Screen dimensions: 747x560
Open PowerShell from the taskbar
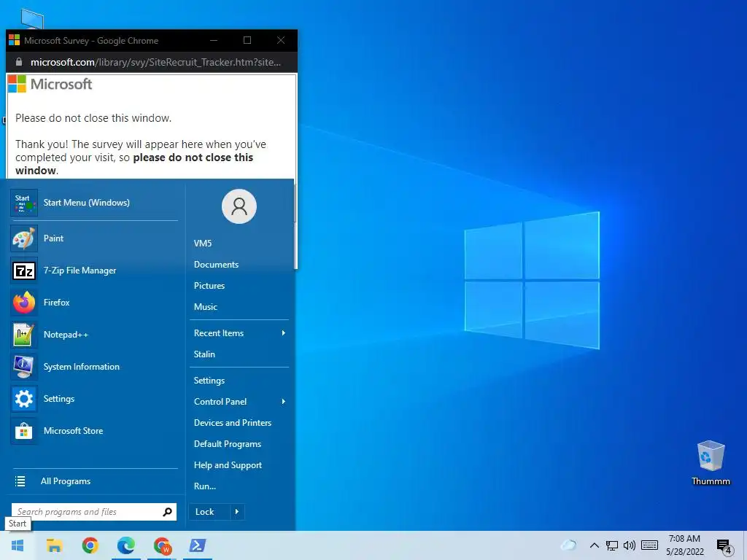[198, 545]
